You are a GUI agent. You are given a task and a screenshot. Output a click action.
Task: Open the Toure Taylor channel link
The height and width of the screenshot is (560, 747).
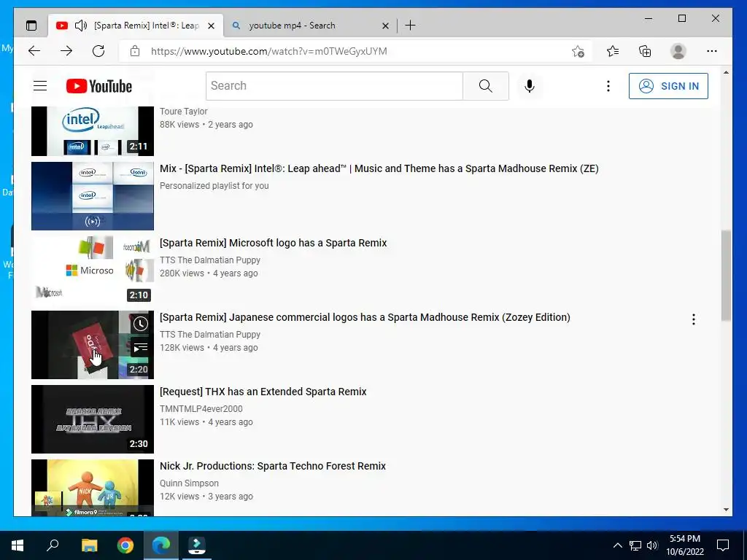183,112
